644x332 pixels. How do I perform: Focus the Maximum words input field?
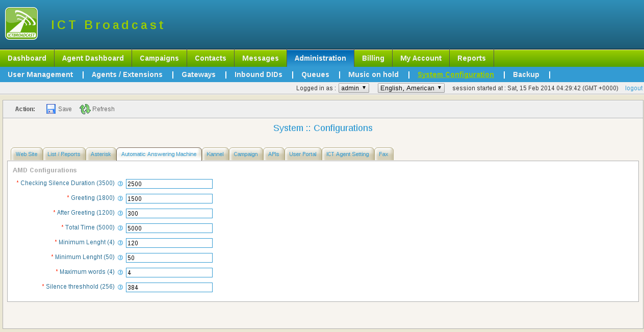[x=169, y=273]
